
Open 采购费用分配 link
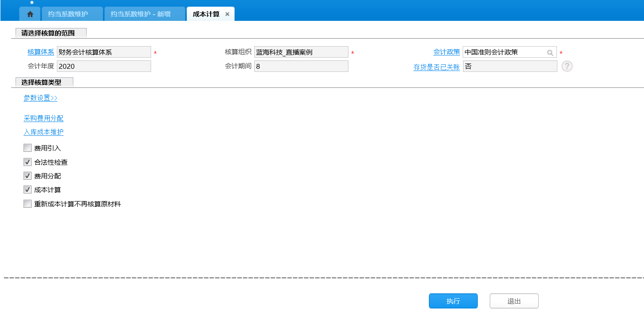click(x=43, y=119)
